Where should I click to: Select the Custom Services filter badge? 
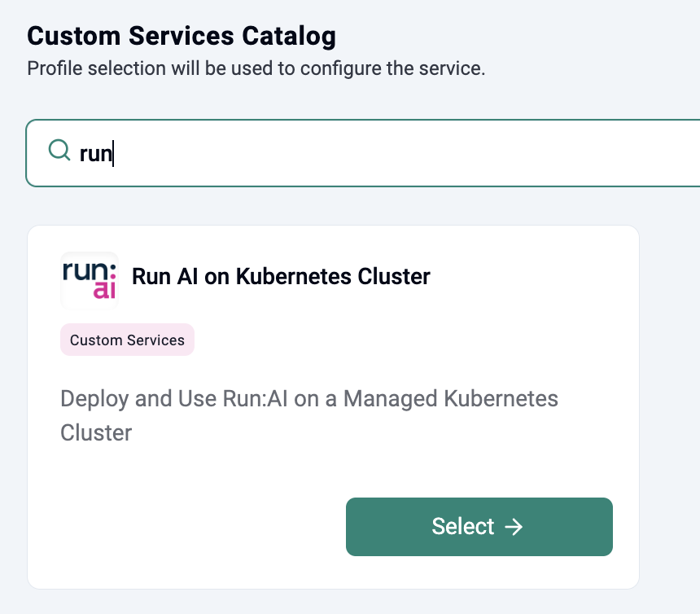pyautogui.click(x=127, y=340)
